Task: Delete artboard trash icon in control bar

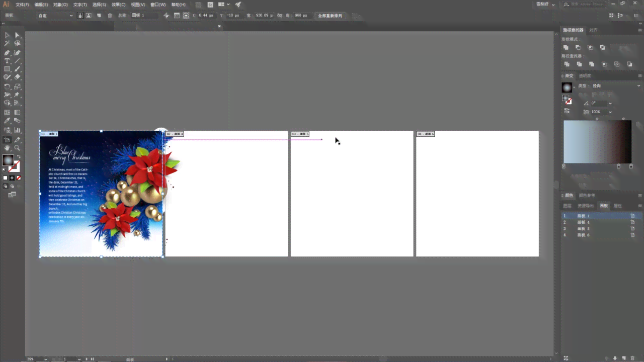Action: [x=110, y=16]
